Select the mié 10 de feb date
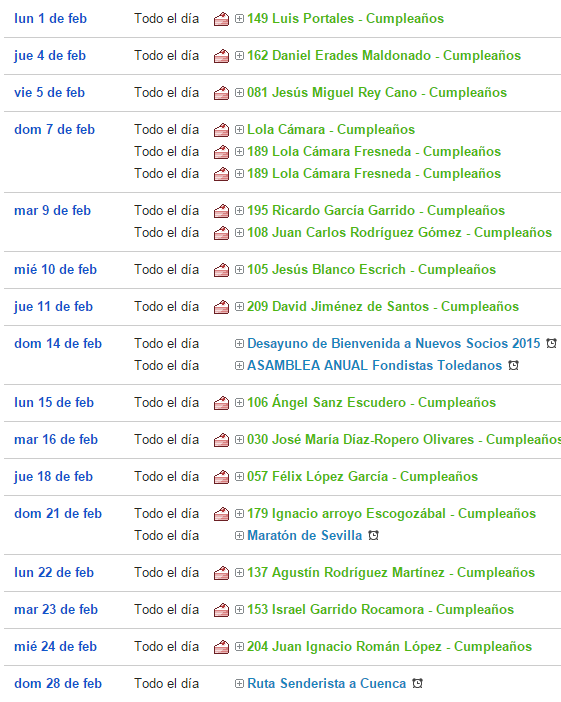Screen dimensions: 561x702 [56, 270]
